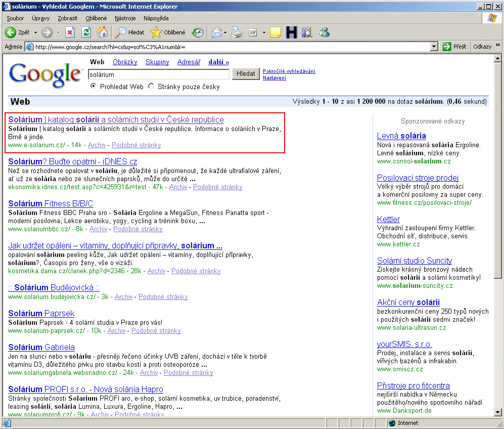This screenshot has width=504, height=429.
Task: Open the Oblíbené menu in menu bar
Action: tap(96, 18)
